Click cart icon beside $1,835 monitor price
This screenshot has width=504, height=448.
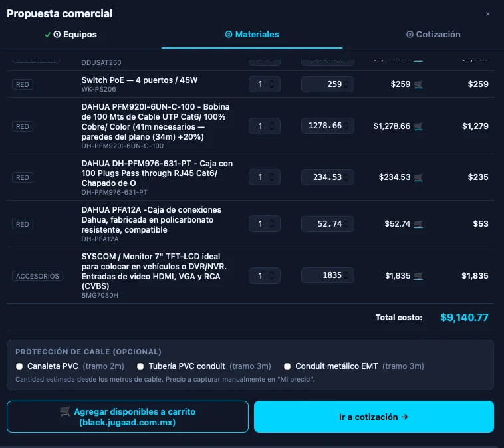(418, 276)
